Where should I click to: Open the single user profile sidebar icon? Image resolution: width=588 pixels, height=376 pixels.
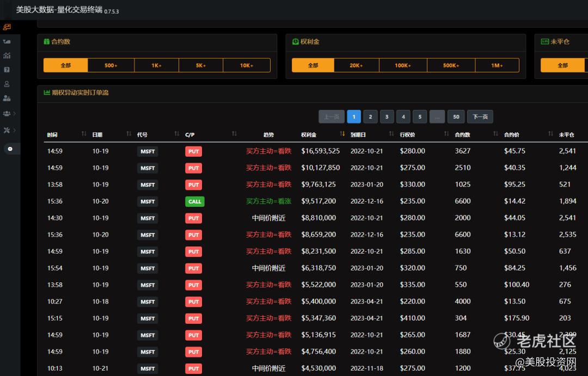coord(7,84)
